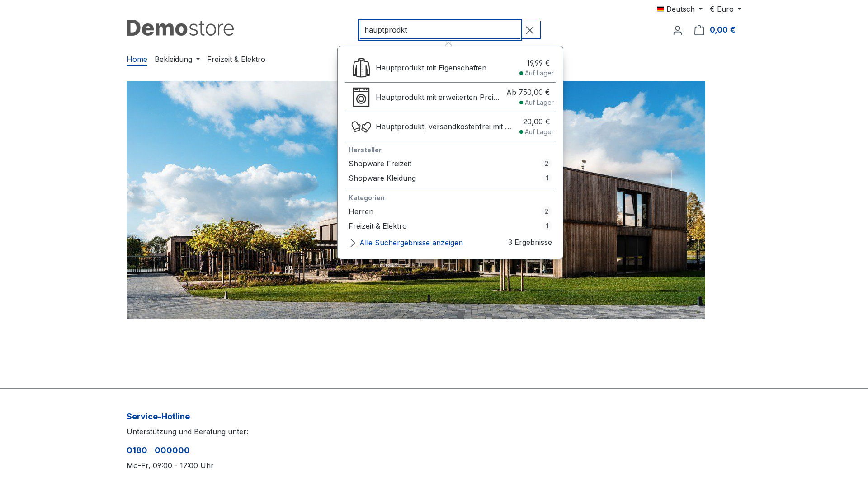
Task: Filter by manufacturer Shopware Freizeit
Action: [450, 164]
